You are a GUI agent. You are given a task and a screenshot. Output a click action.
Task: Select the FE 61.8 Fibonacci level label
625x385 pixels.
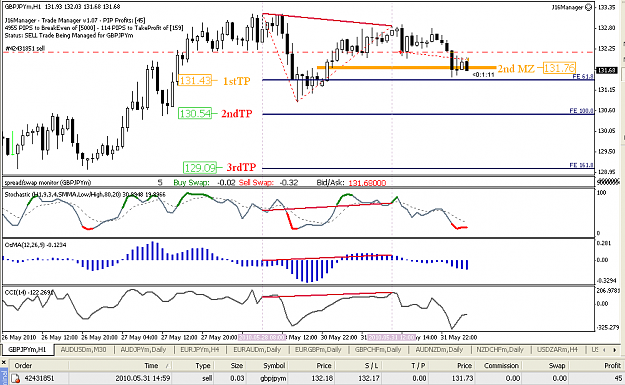click(583, 77)
